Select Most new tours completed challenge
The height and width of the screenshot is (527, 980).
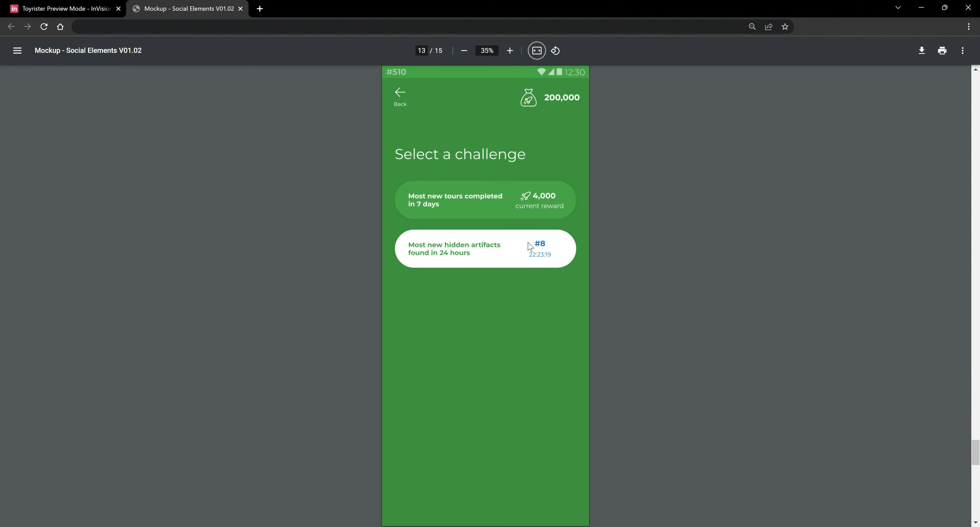[x=485, y=200]
